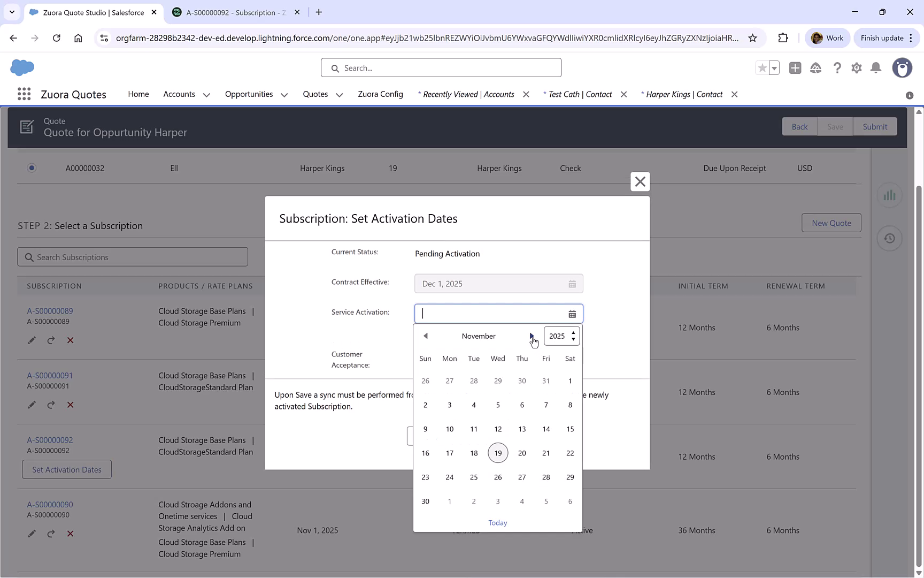This screenshot has height=578, width=924.
Task: Toggle the browser bookmark star
Action: tap(753, 38)
